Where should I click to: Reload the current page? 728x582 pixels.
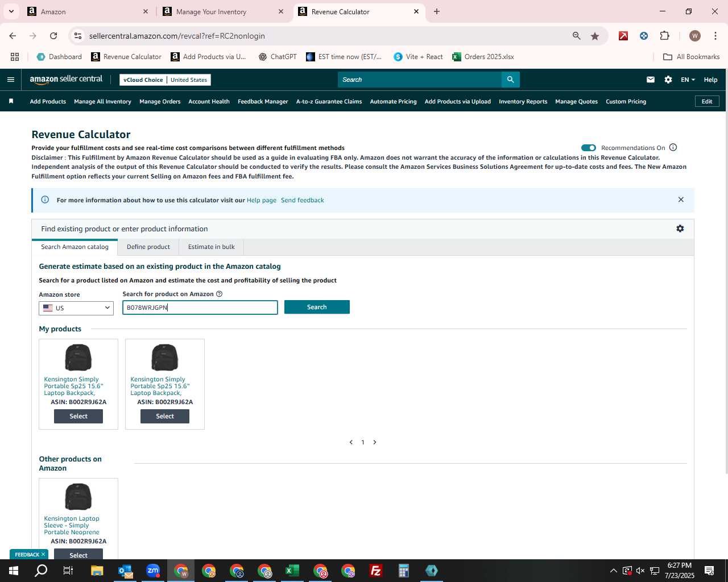point(53,36)
